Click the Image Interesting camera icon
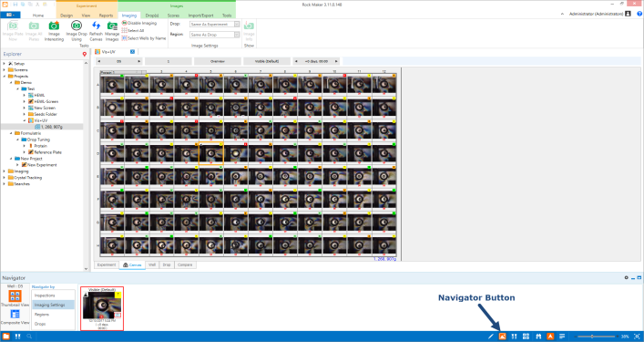Image resolution: width=644 pixels, height=342 pixels. [54, 26]
